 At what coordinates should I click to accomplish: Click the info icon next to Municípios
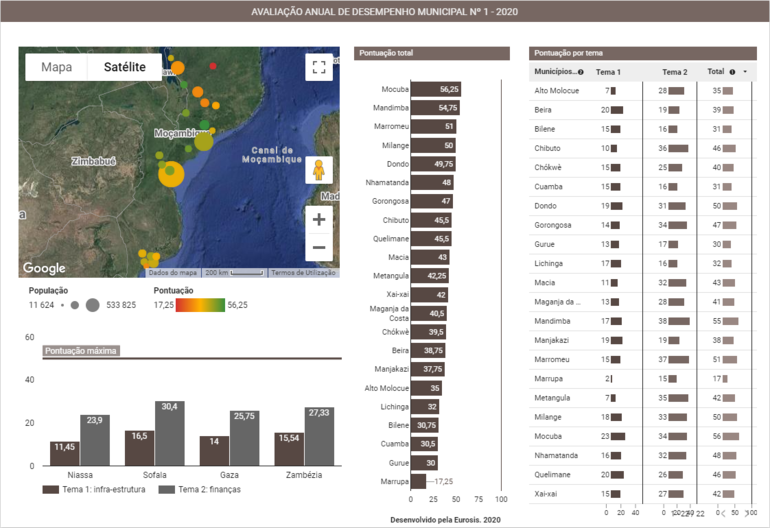point(581,72)
